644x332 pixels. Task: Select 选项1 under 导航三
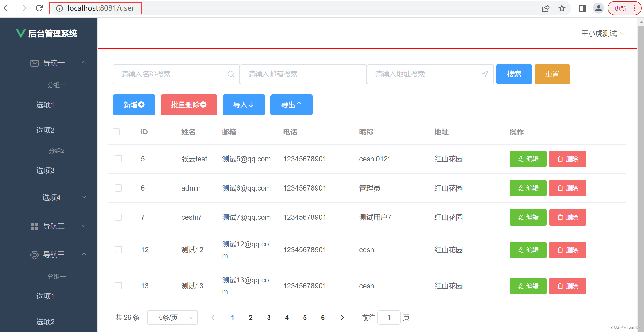point(45,296)
